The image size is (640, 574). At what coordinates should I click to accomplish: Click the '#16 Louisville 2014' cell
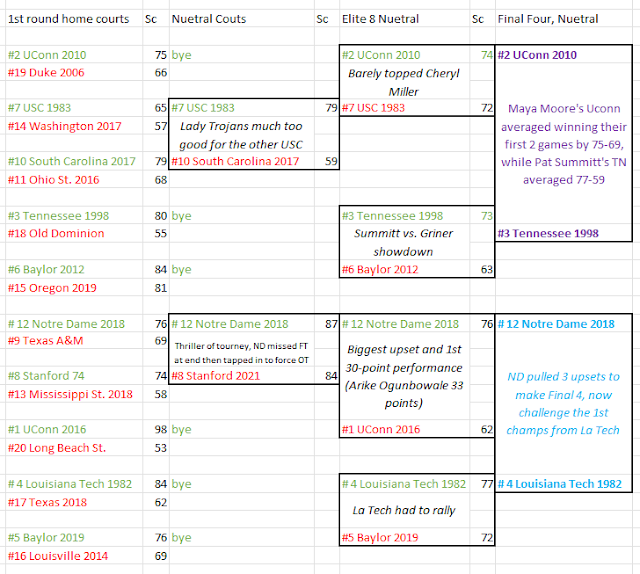click(74, 556)
